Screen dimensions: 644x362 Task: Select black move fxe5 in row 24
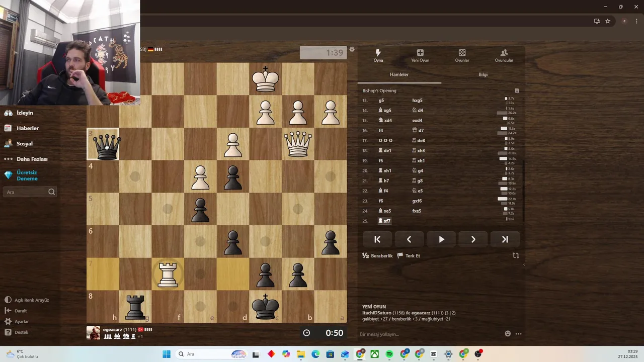[417, 211]
